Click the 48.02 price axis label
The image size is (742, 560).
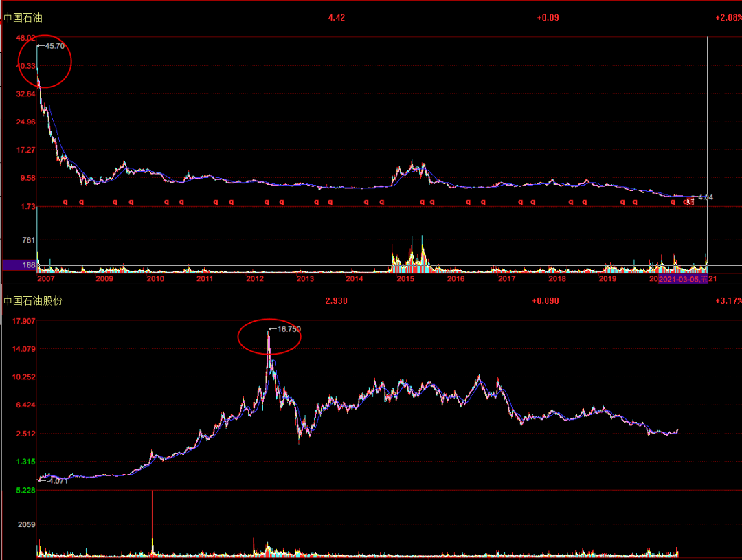pos(26,38)
